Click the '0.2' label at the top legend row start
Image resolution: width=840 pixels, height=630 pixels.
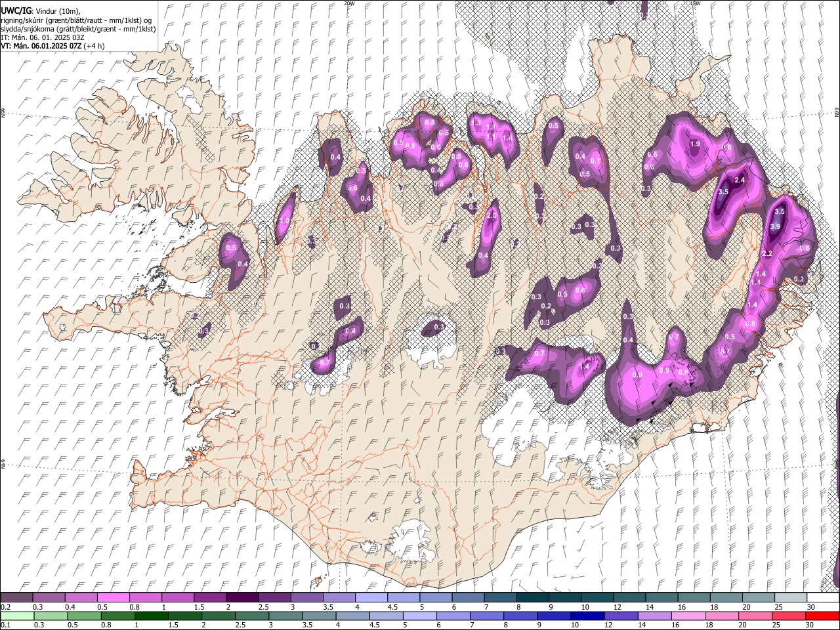click(6, 607)
